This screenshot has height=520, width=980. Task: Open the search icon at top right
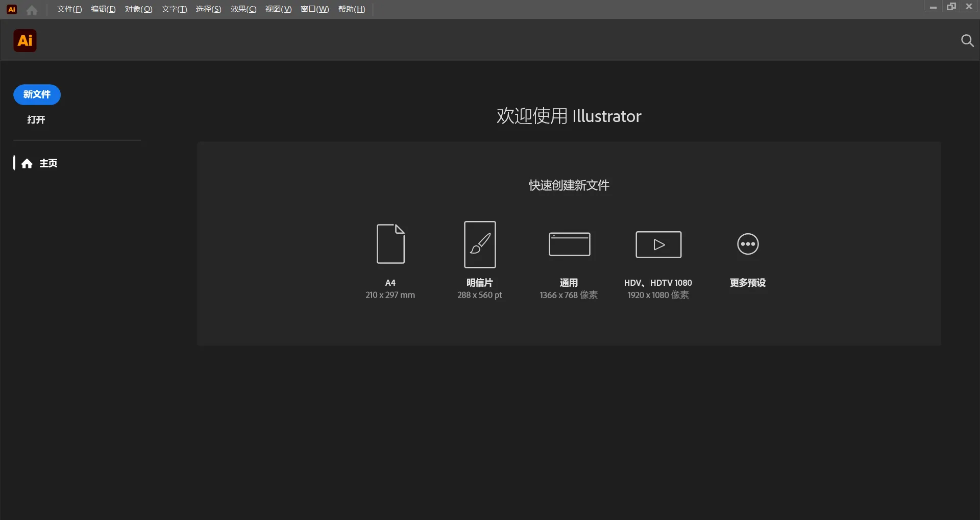click(967, 40)
